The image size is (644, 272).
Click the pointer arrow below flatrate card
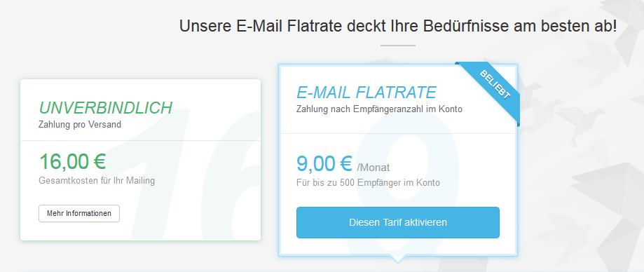tap(397, 259)
